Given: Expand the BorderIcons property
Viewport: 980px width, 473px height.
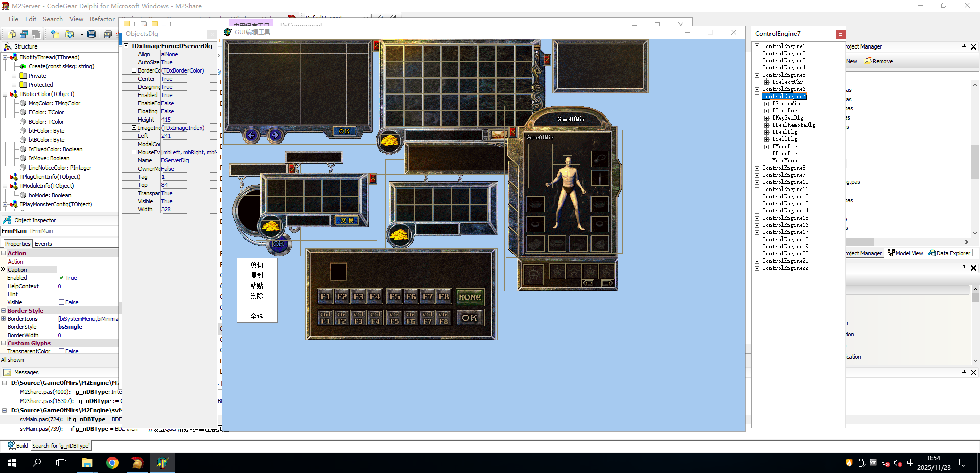Looking at the screenshot, I should (x=4, y=319).
